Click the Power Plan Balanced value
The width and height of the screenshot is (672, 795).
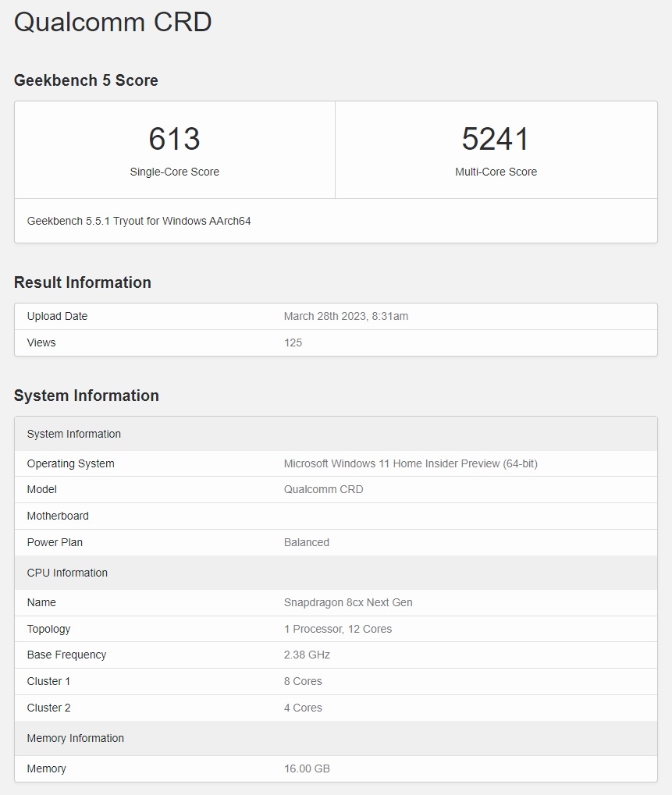click(306, 542)
